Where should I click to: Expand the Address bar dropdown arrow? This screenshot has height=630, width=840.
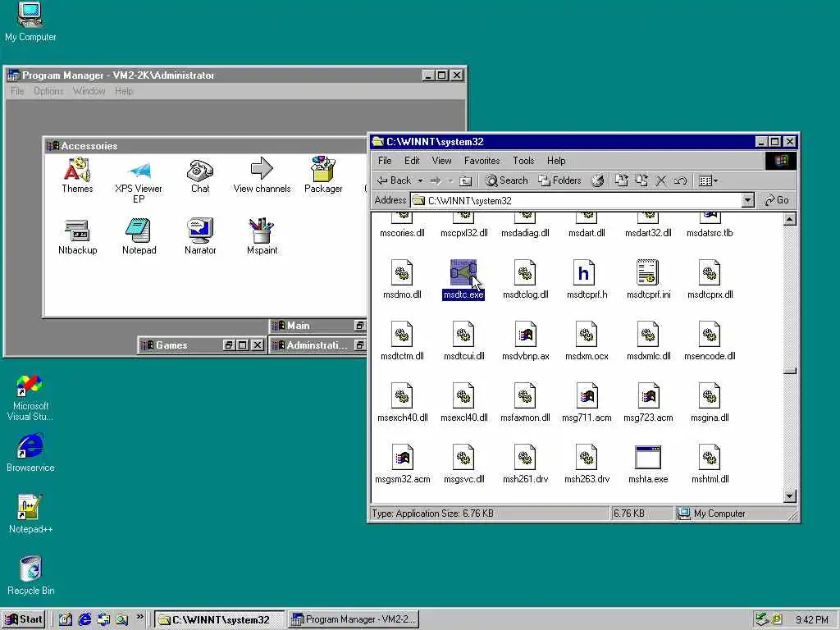click(x=748, y=200)
